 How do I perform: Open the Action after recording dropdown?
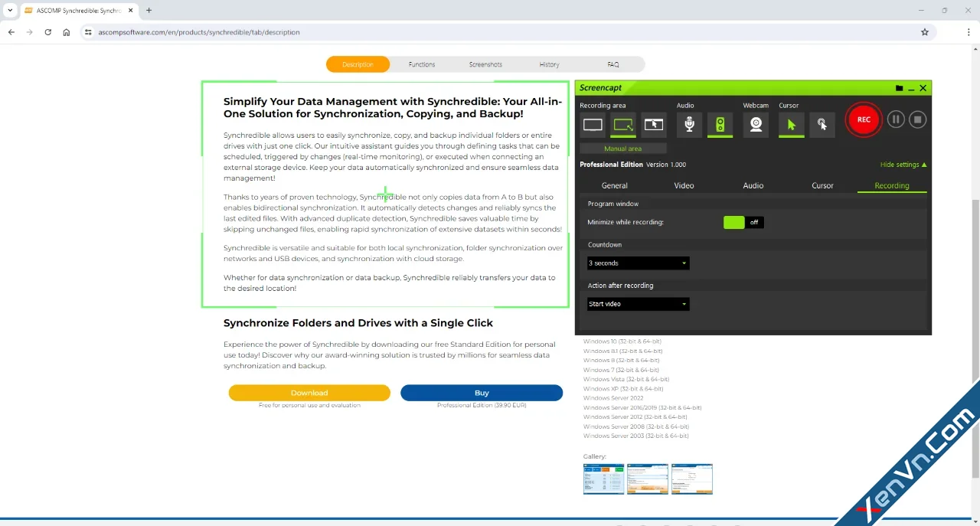tap(638, 304)
